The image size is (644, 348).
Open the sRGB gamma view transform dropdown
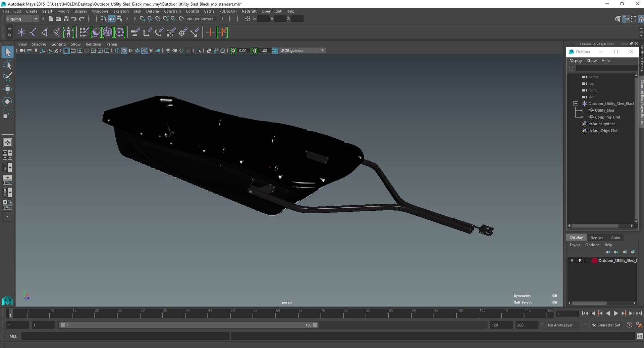(x=302, y=51)
